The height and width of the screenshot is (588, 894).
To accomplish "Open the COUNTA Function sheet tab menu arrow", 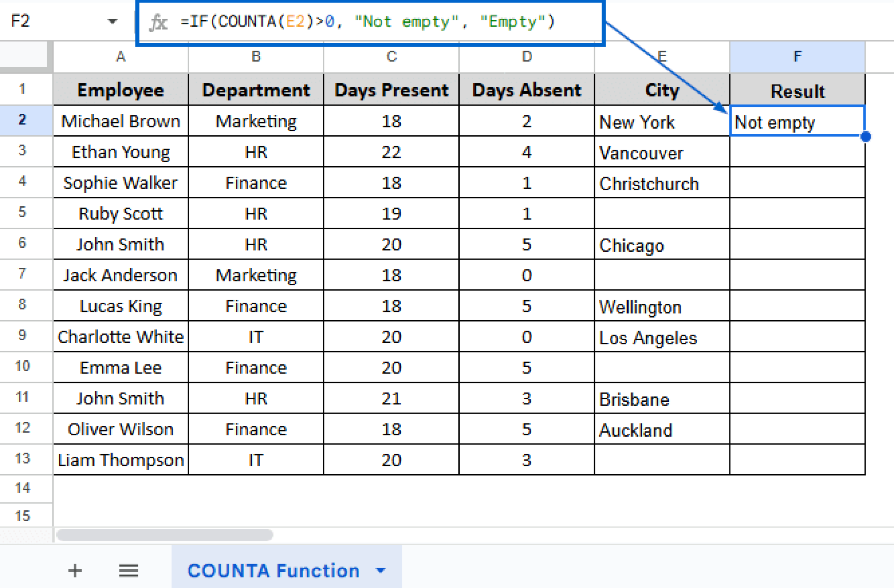I will tap(380, 571).
